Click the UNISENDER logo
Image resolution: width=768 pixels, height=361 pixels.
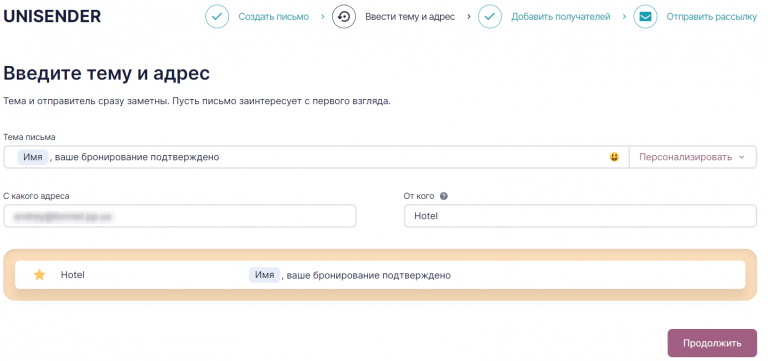[x=52, y=17]
